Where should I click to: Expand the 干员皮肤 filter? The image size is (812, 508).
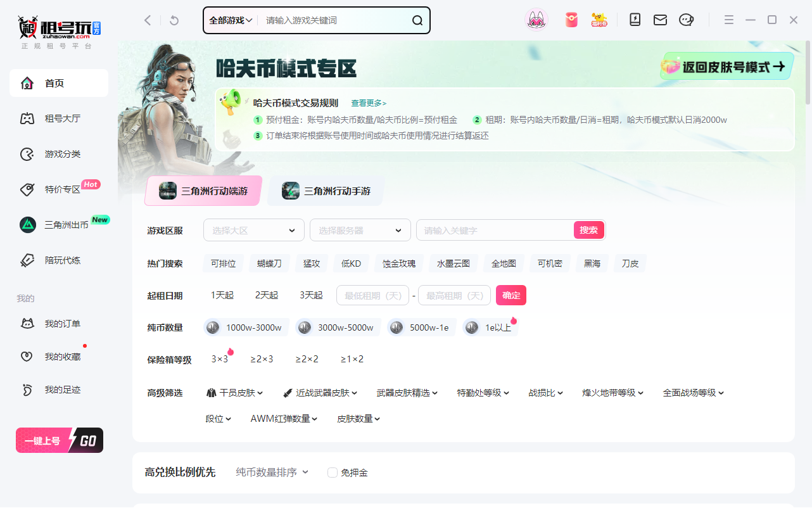[235, 393]
